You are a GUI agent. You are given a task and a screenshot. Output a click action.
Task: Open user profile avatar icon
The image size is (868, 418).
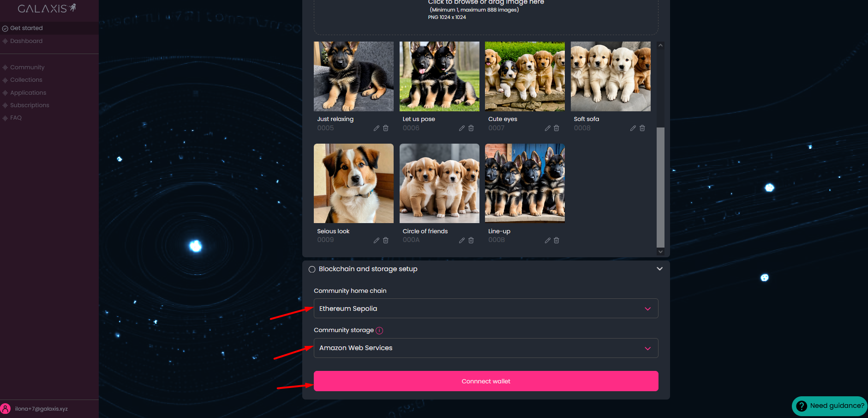(6, 409)
